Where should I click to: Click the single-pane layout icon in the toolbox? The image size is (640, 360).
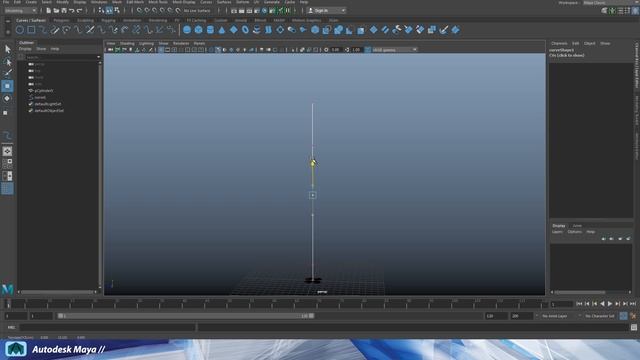[7, 151]
